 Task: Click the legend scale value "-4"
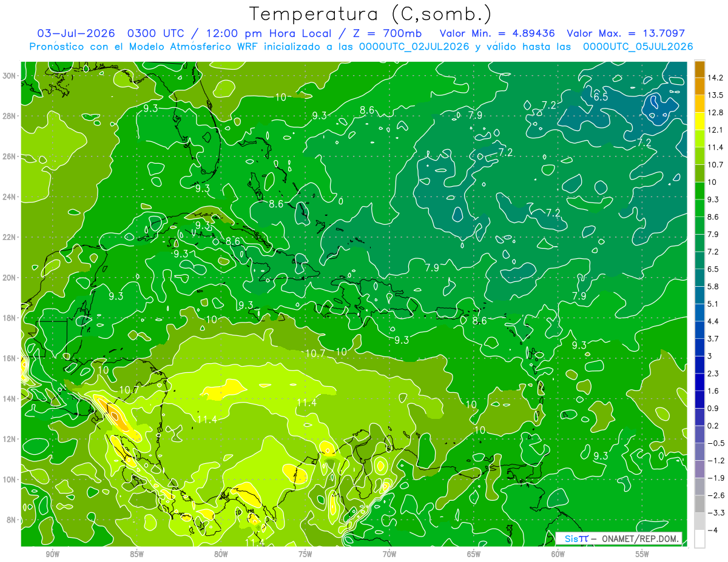pos(713,530)
